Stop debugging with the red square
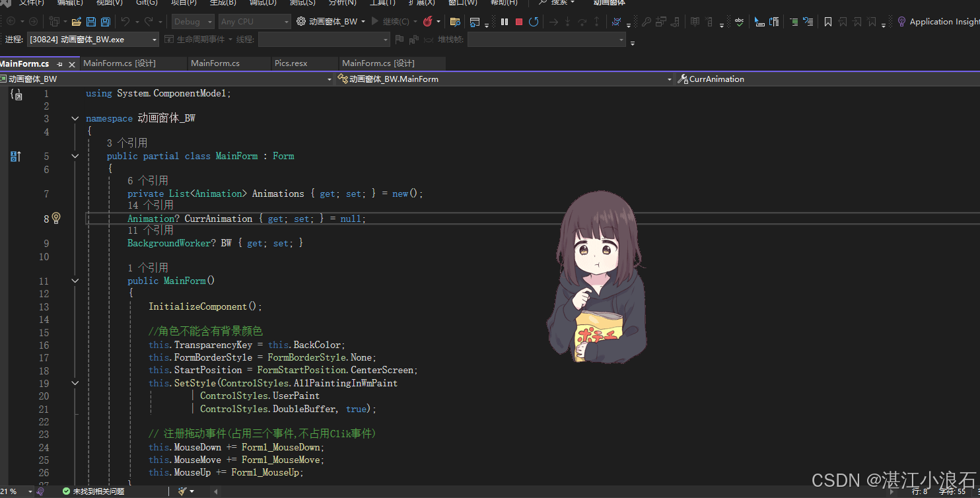 point(519,22)
